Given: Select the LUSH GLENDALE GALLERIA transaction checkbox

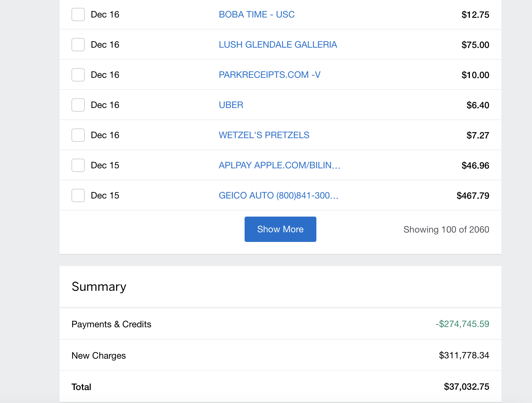Looking at the screenshot, I should click(78, 45).
